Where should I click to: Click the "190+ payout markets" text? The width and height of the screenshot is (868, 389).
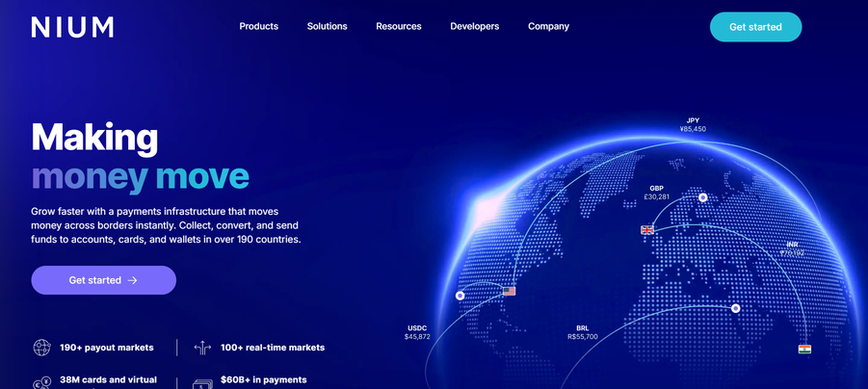click(x=107, y=348)
